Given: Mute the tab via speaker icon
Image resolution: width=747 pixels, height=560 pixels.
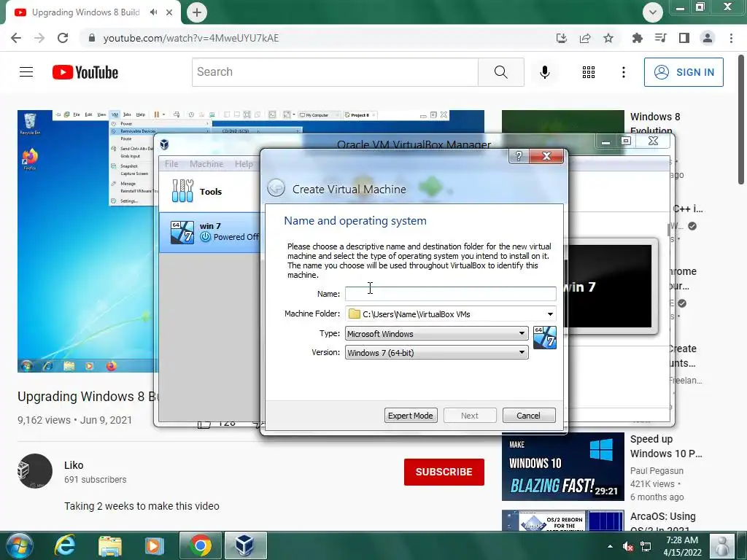Looking at the screenshot, I should pos(153,12).
